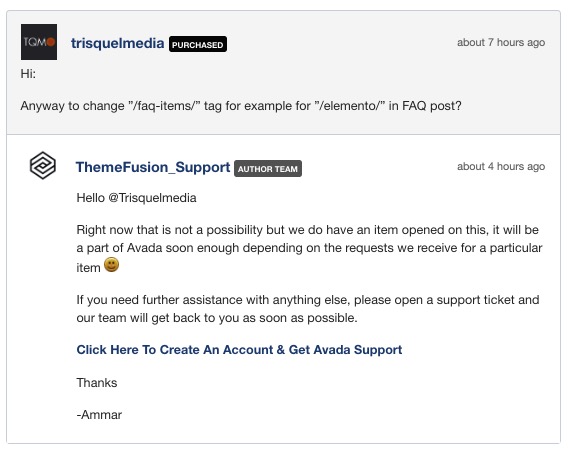Click the 'about 7 hours ago' timestamp
Viewport: 568px width, 450px height.
(501, 42)
